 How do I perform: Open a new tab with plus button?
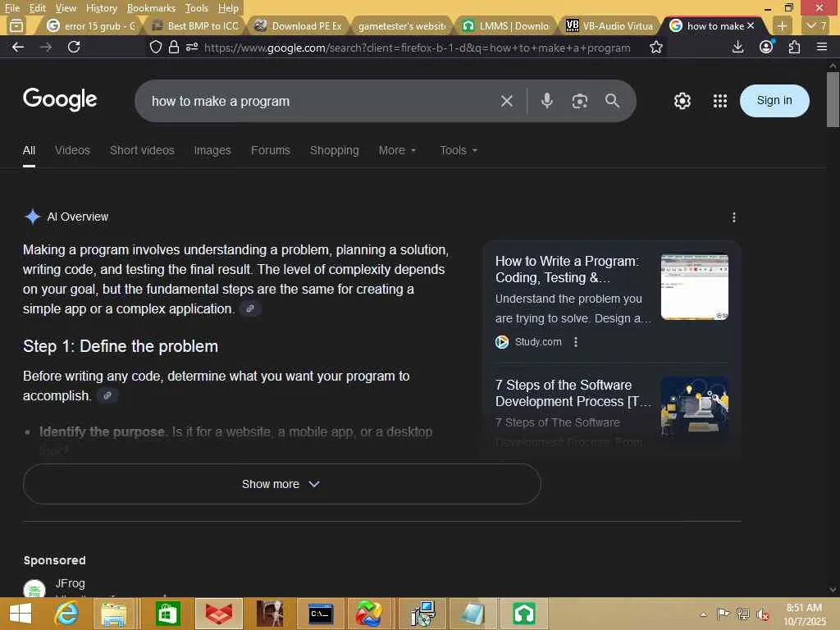[782, 25]
